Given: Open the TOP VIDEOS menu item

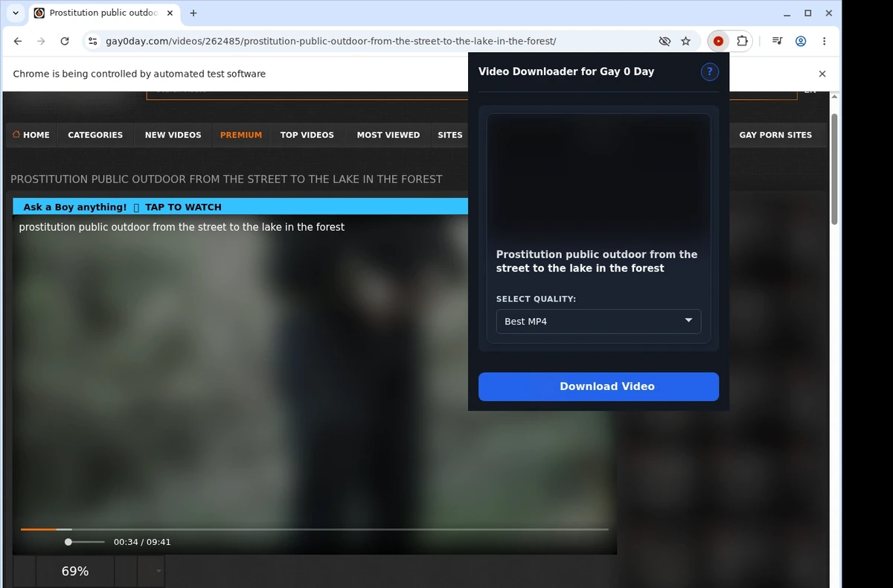Looking at the screenshot, I should [307, 135].
